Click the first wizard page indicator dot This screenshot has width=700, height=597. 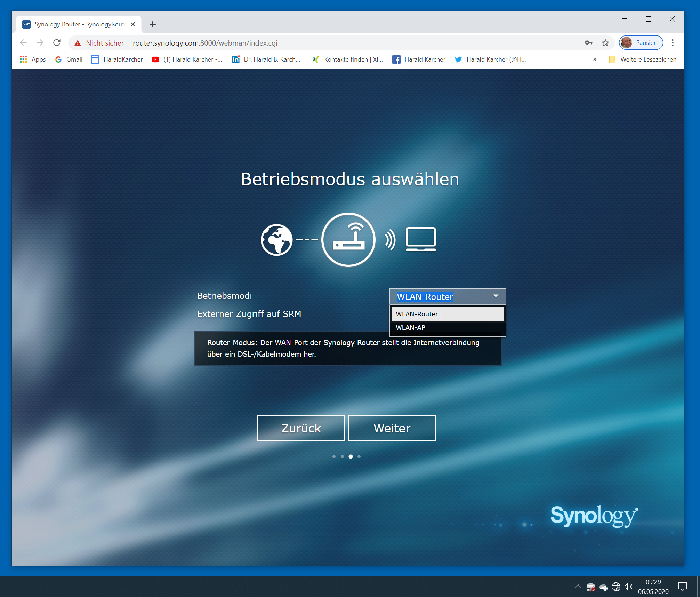pyautogui.click(x=334, y=456)
